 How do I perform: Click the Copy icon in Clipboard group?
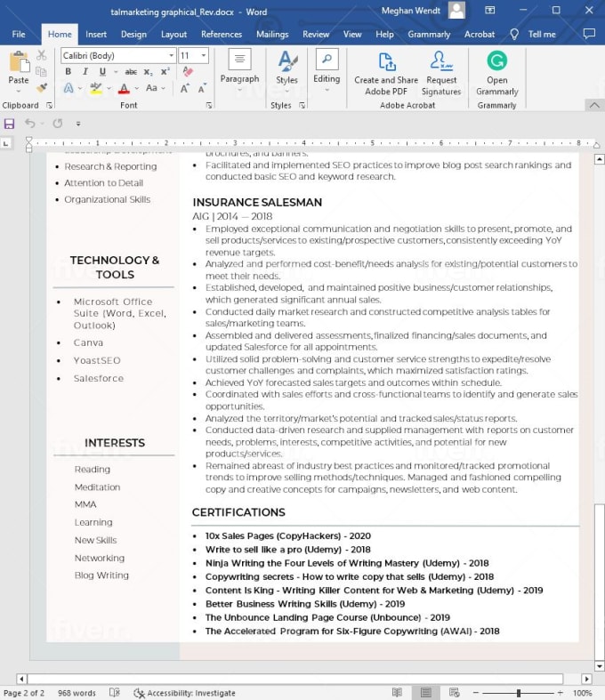pyautogui.click(x=42, y=71)
